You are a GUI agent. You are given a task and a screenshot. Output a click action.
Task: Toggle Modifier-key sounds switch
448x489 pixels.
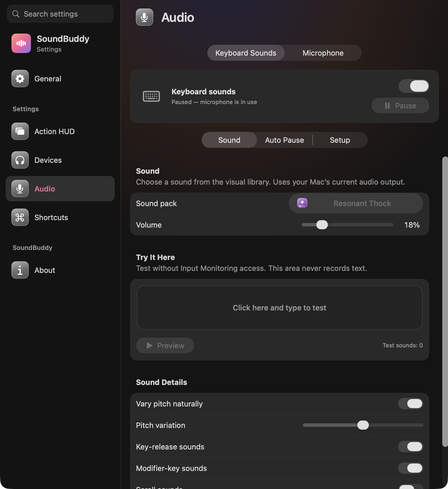(x=411, y=468)
